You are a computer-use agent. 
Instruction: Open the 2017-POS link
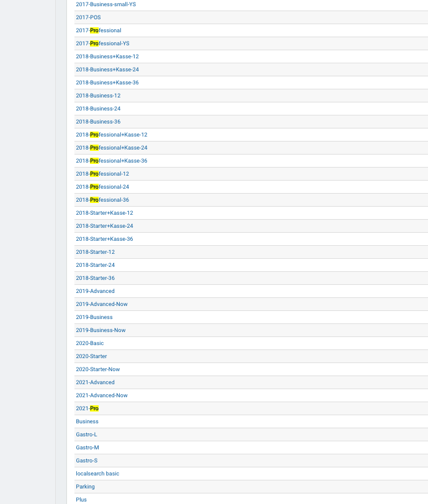88,17
